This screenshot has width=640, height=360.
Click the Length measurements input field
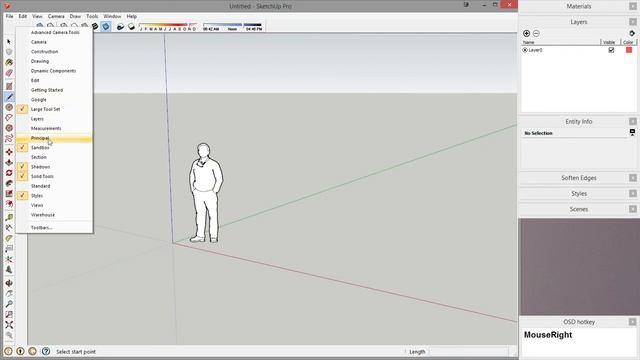pos(469,351)
